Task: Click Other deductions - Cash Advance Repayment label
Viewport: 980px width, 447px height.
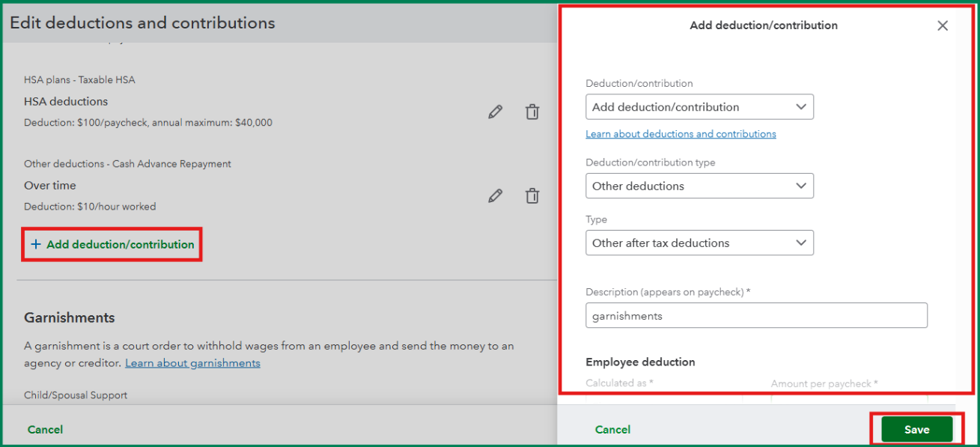Action: (127, 163)
